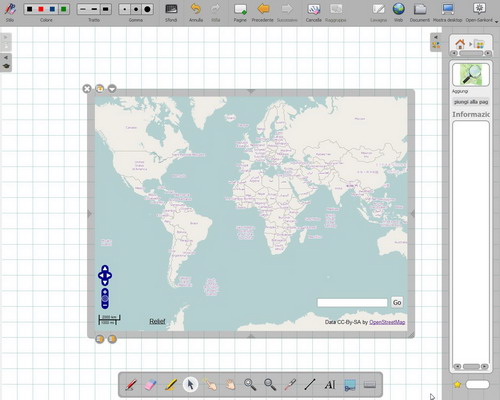This screenshot has height=400, width=500.
Task: Open the Relief map layer link
Action: click(x=157, y=321)
